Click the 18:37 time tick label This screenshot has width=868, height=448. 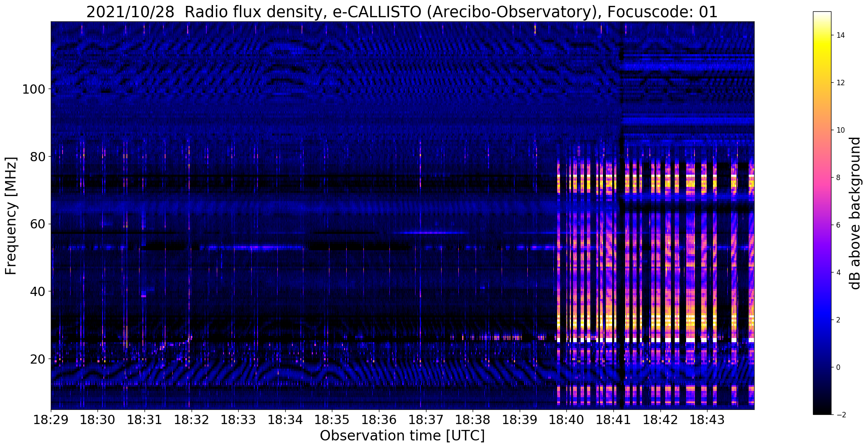click(x=426, y=420)
